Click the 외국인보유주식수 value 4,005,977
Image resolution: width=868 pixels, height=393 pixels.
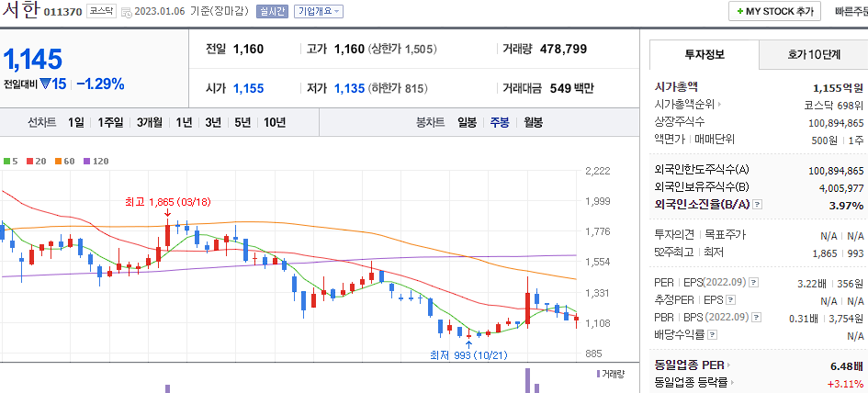[x=841, y=187]
